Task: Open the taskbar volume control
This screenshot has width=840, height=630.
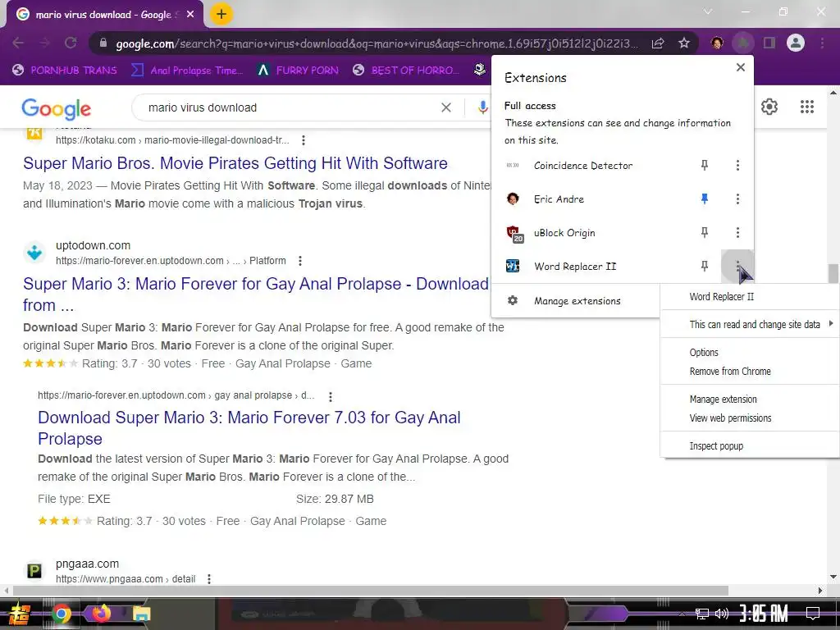Action: click(722, 614)
